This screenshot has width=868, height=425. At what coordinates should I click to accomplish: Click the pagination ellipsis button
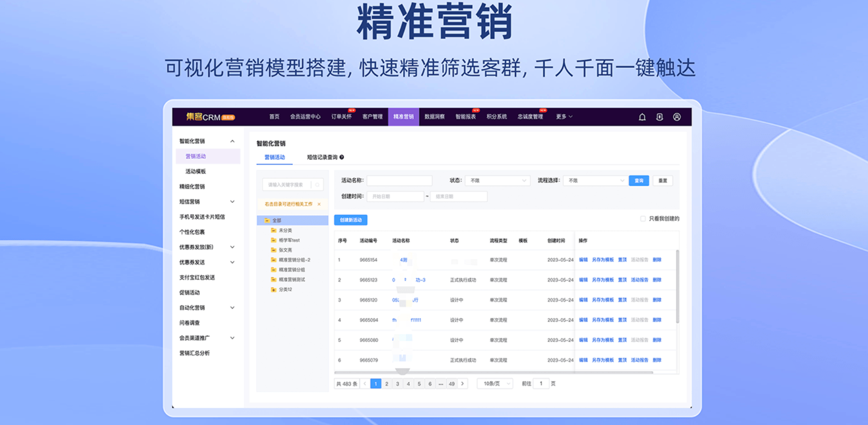[441, 384]
